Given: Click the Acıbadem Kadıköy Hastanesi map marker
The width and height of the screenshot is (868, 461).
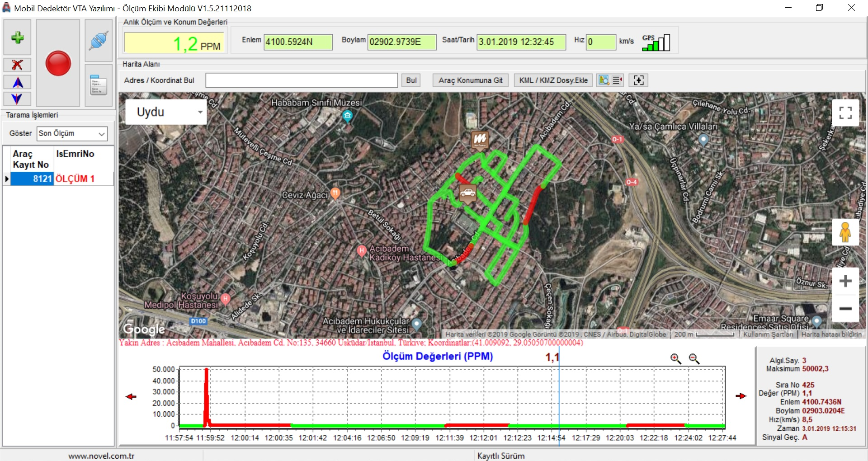Looking at the screenshot, I should coord(361,251).
